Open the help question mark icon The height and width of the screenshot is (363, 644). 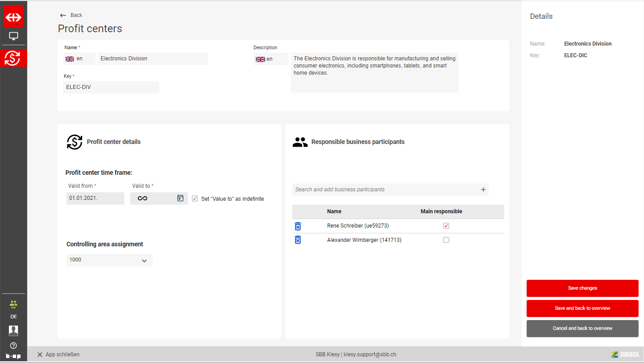pyautogui.click(x=13, y=346)
